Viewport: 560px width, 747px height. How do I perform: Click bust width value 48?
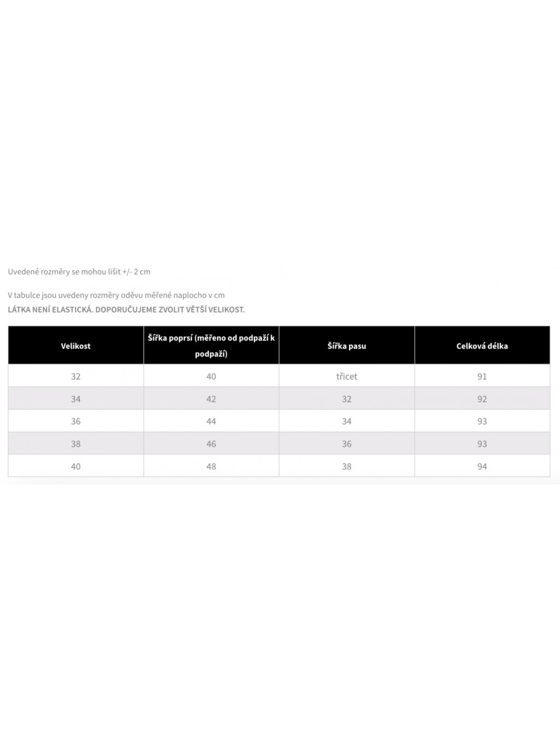(x=211, y=466)
